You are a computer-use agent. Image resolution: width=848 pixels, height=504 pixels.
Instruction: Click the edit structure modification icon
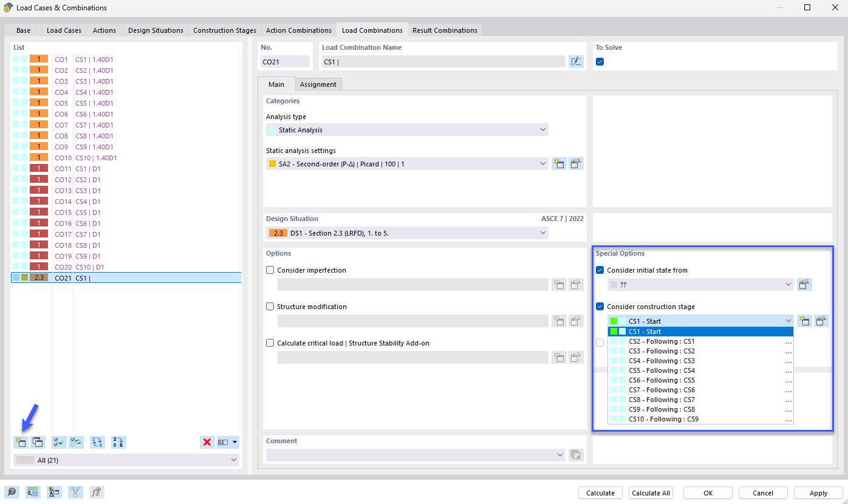point(576,321)
